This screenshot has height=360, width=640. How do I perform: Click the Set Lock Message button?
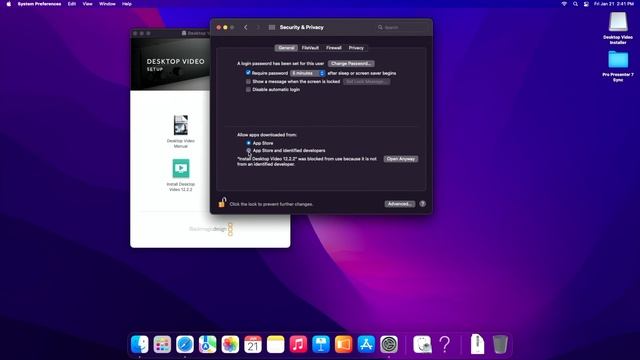[367, 82]
